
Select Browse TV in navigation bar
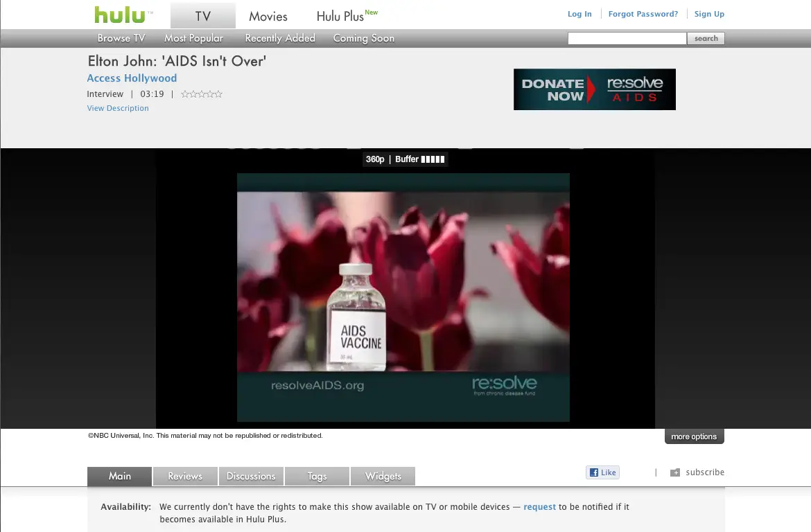[x=121, y=38]
